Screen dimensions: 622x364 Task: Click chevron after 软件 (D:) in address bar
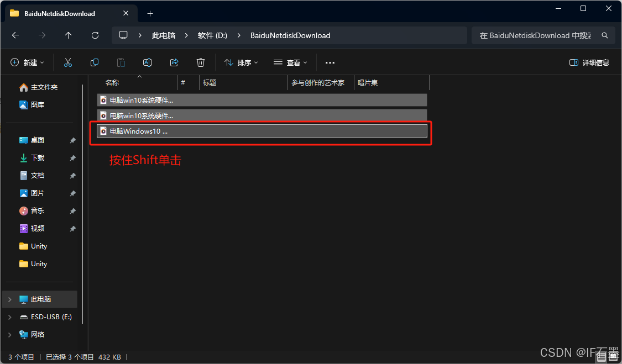(239, 35)
